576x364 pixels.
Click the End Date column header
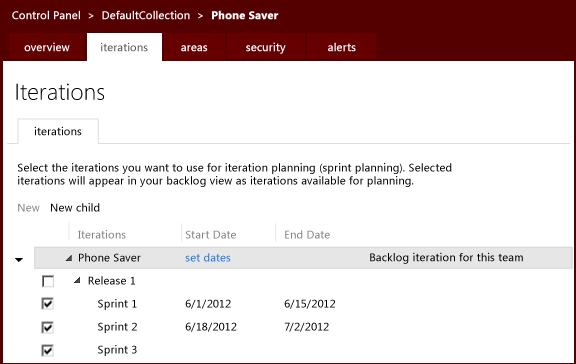307,235
